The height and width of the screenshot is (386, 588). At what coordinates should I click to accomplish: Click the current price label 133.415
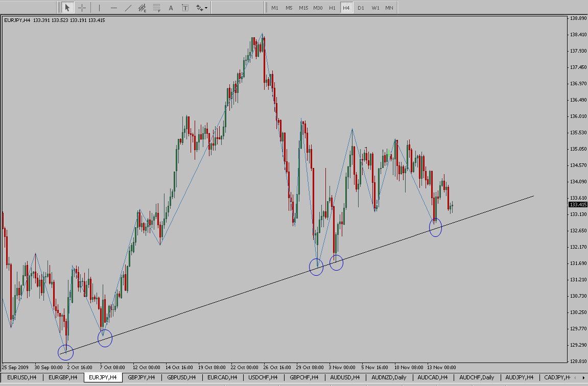click(x=578, y=205)
